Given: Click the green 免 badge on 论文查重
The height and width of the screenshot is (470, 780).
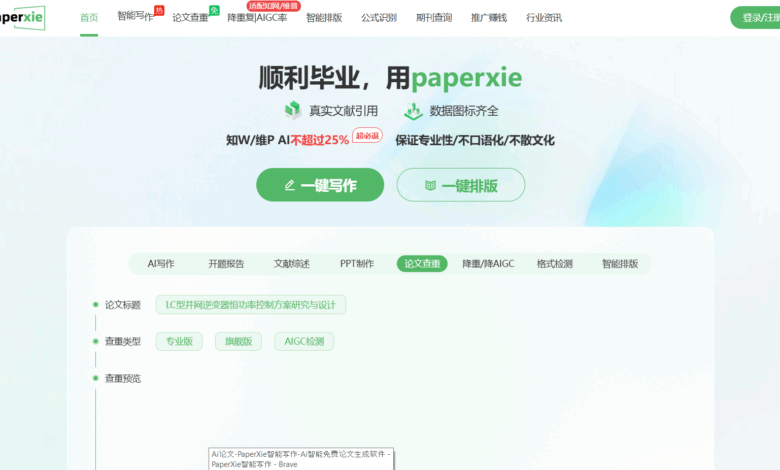Looking at the screenshot, I should pyautogui.click(x=214, y=10).
